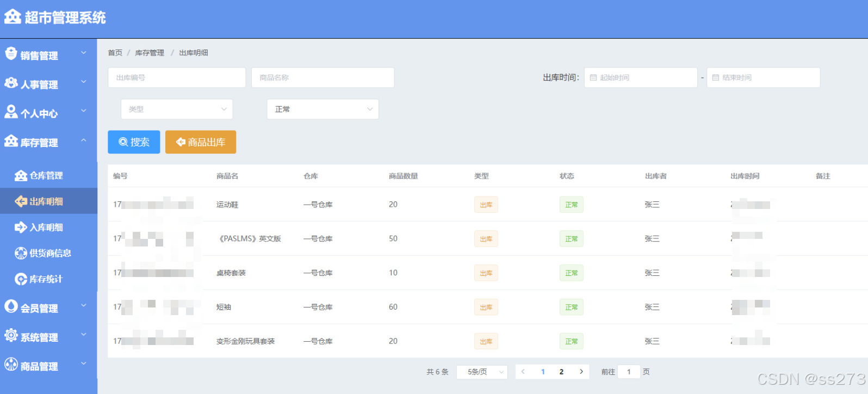
Task: Focus the 商品名称 input field
Action: tap(323, 77)
